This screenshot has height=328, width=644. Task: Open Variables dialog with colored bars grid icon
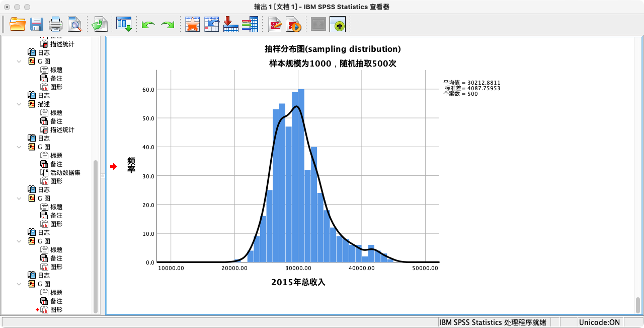(250, 24)
